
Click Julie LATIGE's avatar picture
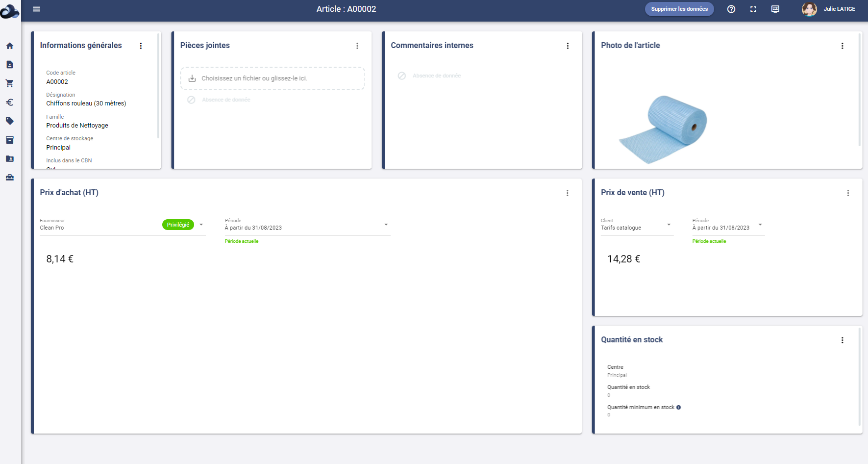pos(809,9)
